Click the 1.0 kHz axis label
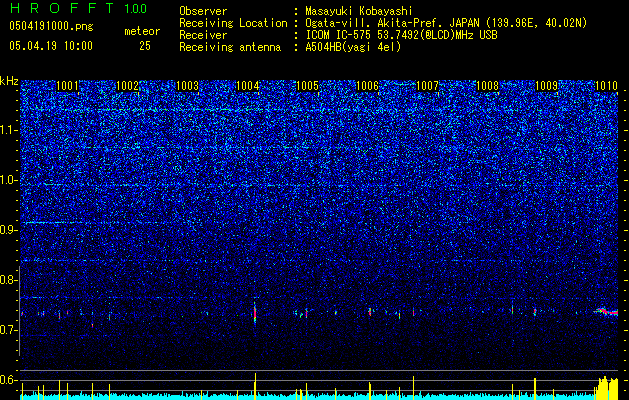 point(8,180)
